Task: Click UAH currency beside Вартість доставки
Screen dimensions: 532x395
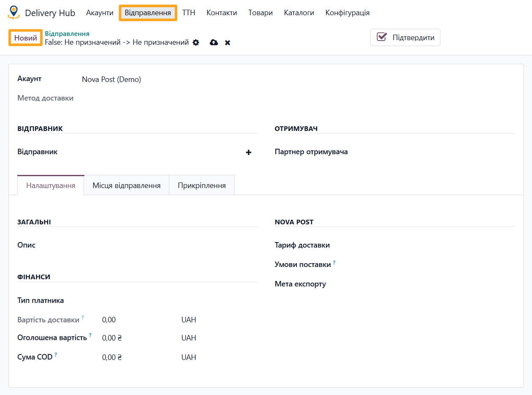Action: 189,320
